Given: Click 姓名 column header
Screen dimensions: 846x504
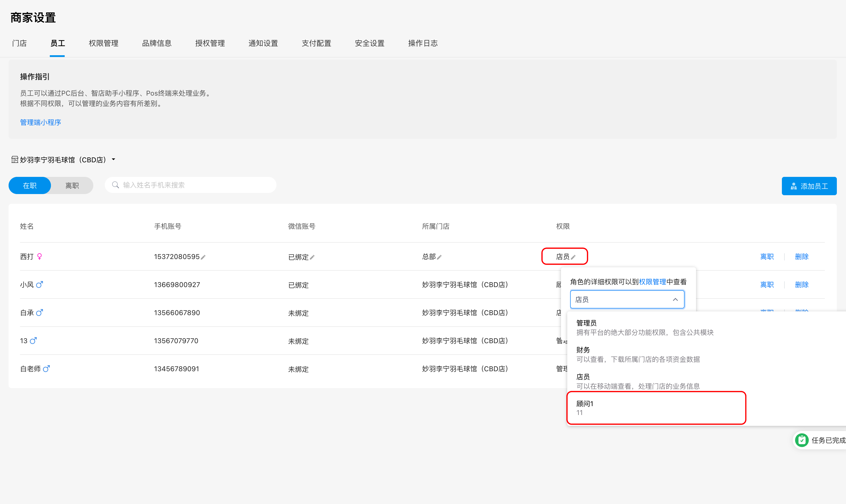Looking at the screenshot, I should pos(27,226).
